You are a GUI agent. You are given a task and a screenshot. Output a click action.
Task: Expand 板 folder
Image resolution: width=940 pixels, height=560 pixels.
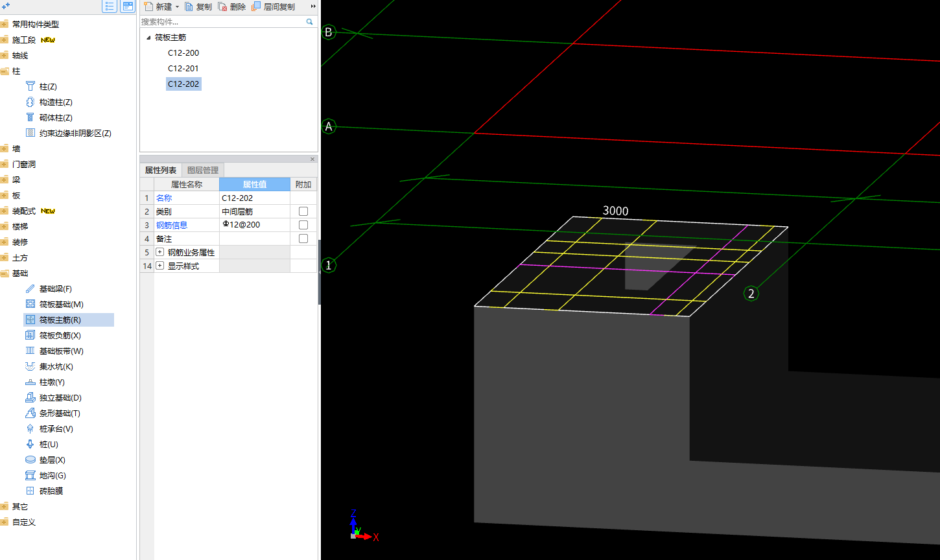pos(5,195)
